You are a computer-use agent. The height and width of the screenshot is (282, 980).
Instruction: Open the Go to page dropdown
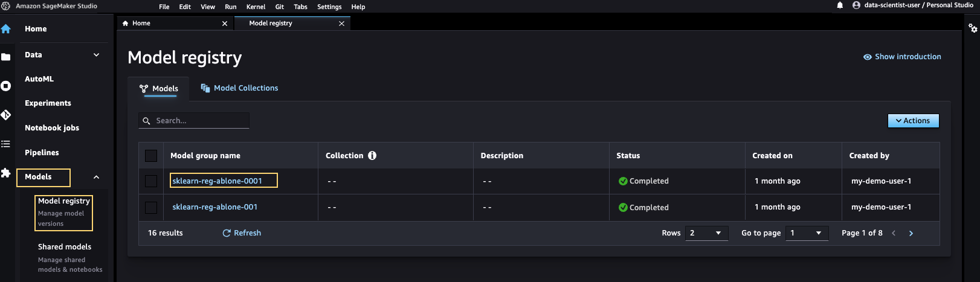(806, 233)
